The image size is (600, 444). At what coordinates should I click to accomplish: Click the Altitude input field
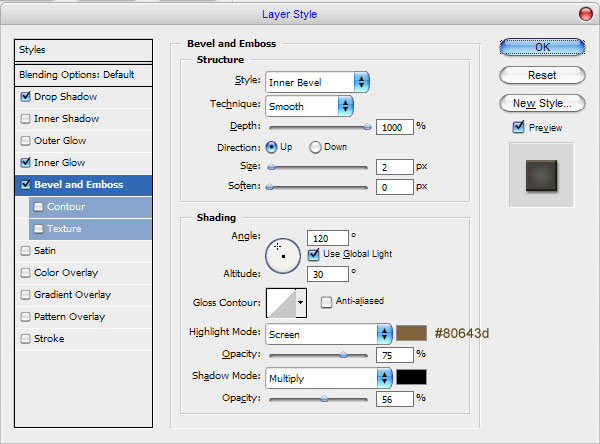coord(328,274)
